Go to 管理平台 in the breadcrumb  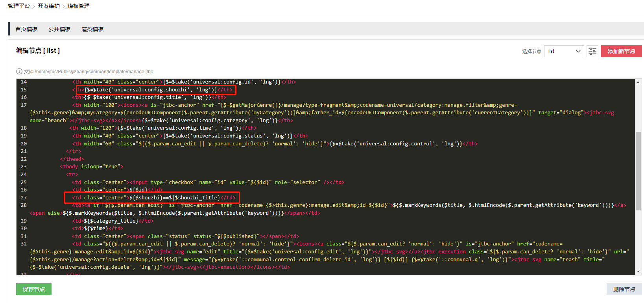point(18,6)
